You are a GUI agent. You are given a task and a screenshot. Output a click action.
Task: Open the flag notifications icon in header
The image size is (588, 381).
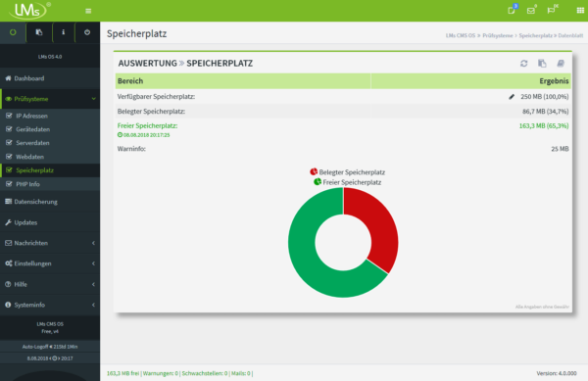tap(551, 10)
